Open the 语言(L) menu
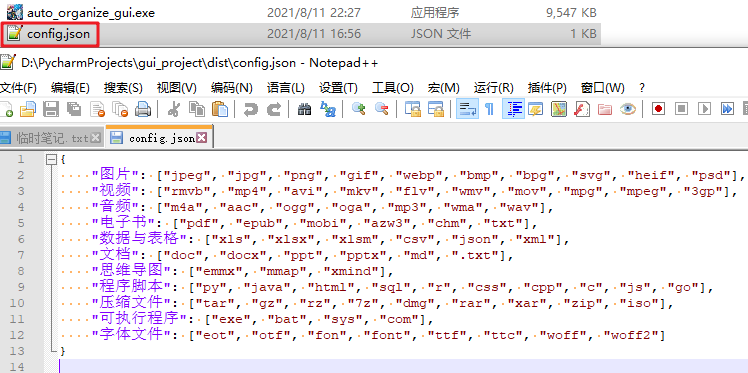Image resolution: width=748 pixels, height=373 pixels. [286, 88]
